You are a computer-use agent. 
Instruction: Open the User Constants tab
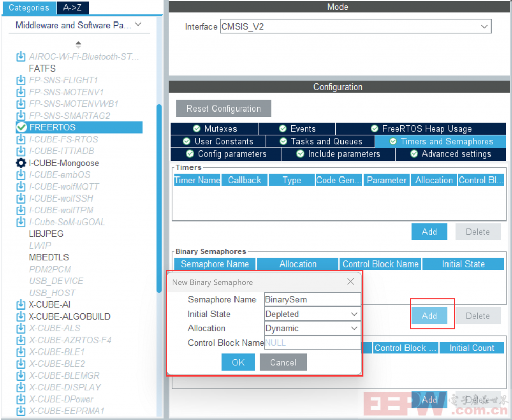pos(218,141)
